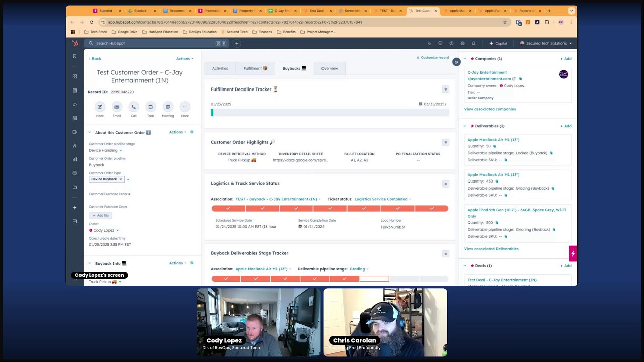The width and height of the screenshot is (644, 362).
Task: Open the Reporting bar-chart icon in the sidebar
Action: coord(75,159)
